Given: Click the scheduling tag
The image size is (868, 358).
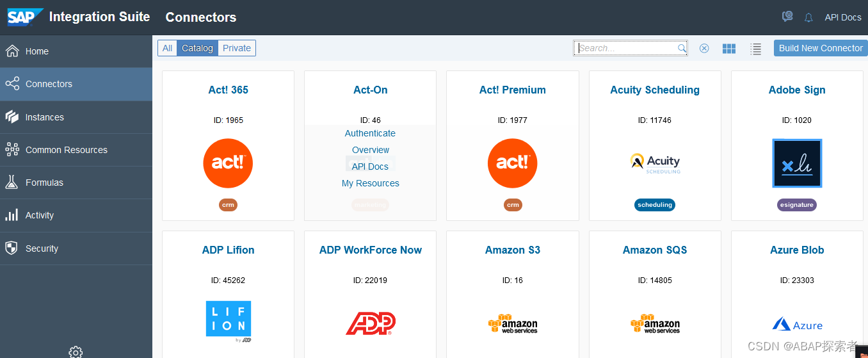Looking at the screenshot, I should click(655, 205).
